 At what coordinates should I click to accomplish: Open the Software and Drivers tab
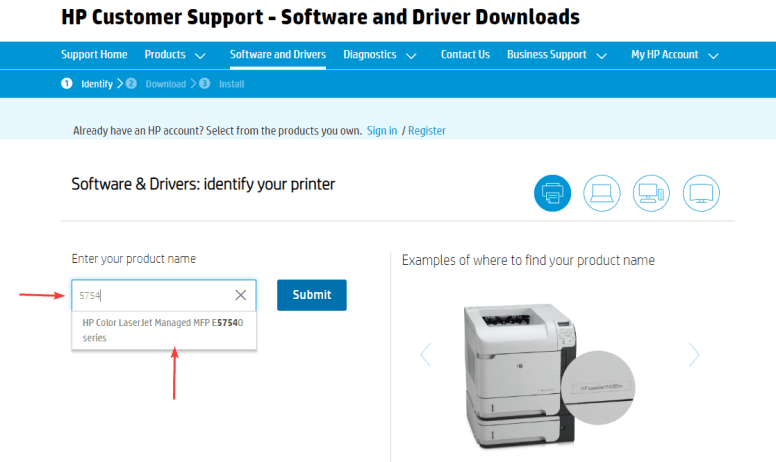[277, 55]
